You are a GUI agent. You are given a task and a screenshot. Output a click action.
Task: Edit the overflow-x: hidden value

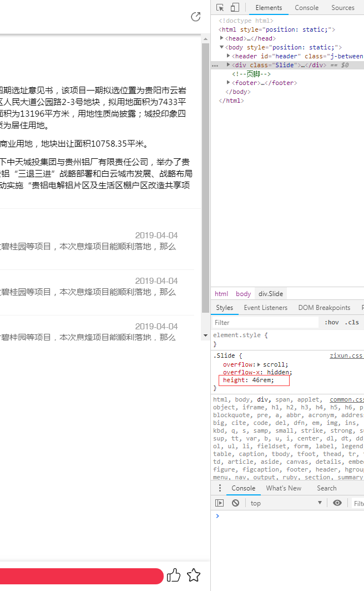coord(278,372)
